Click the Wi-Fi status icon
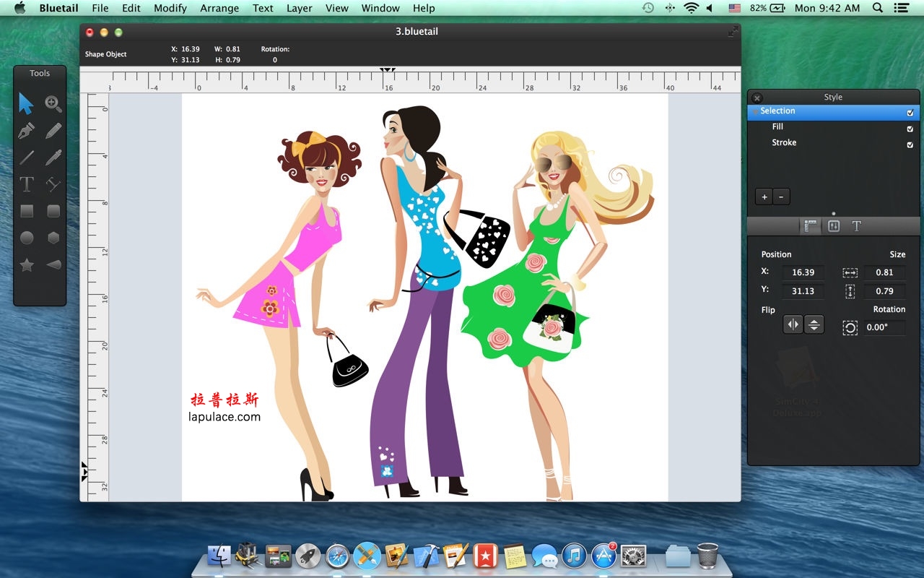Image resolution: width=924 pixels, height=578 pixels. (692, 8)
